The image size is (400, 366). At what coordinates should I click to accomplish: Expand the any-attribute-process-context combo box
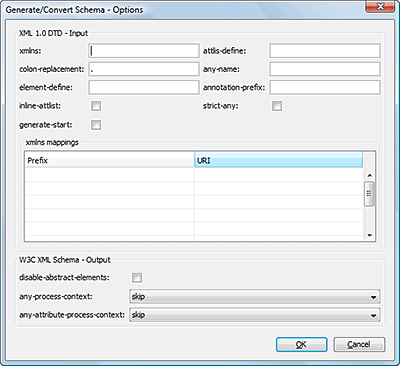click(254, 315)
